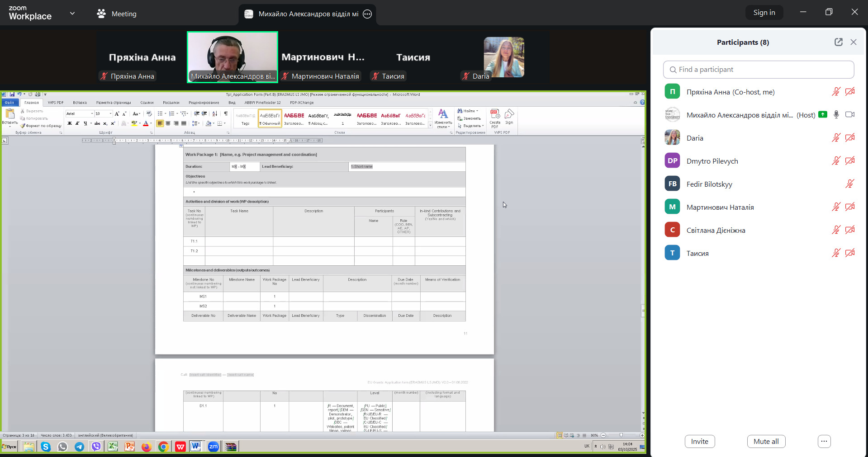Click Михайло Александров host microphone icon

pos(836,115)
